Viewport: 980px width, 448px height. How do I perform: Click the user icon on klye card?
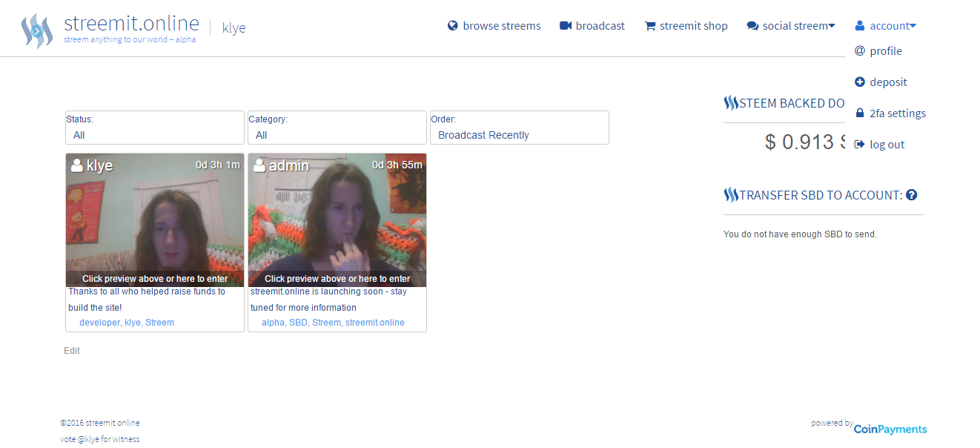[x=77, y=165]
